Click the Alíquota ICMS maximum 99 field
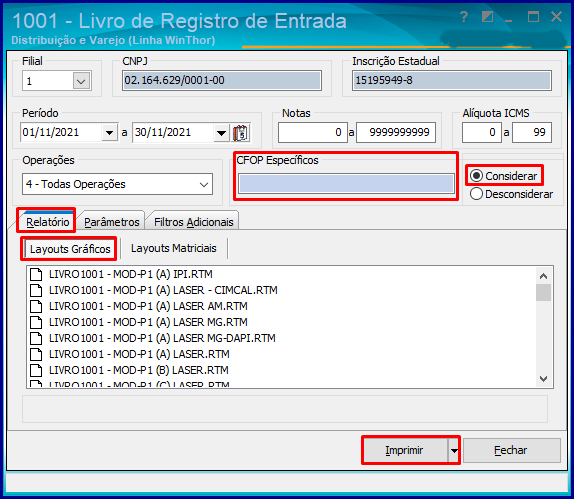The height and width of the screenshot is (499, 574). (532, 133)
